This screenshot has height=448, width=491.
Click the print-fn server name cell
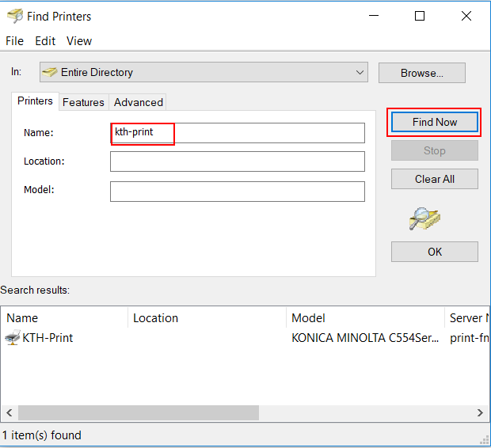coord(469,338)
